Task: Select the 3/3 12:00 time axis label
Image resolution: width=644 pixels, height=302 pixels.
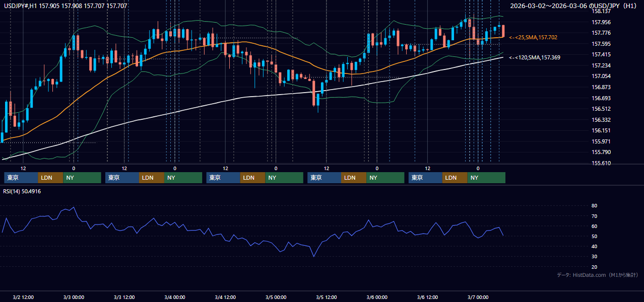Action: [x=124, y=297]
